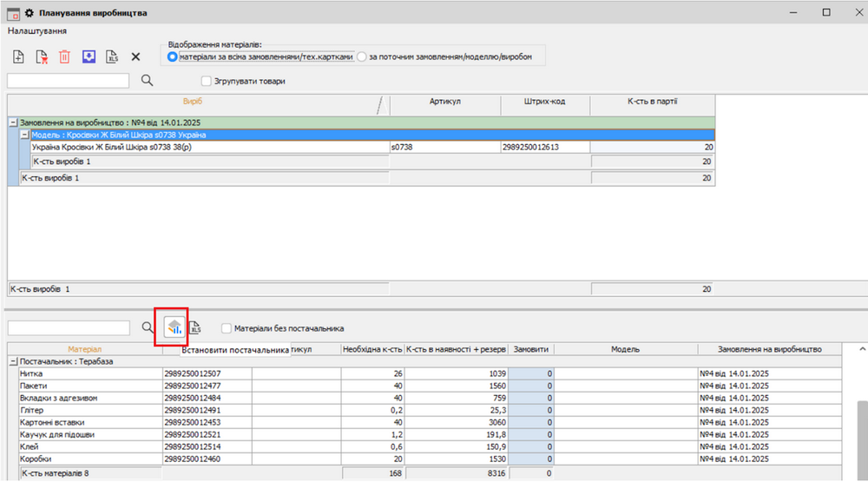The image size is (868, 482).
Task: Select the 'Каучук для підошви' material row
Action: coord(431,434)
